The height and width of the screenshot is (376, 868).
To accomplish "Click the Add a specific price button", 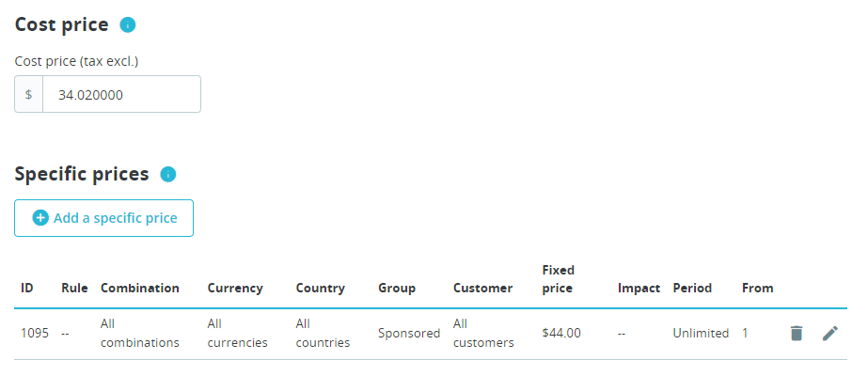I will pos(103,218).
